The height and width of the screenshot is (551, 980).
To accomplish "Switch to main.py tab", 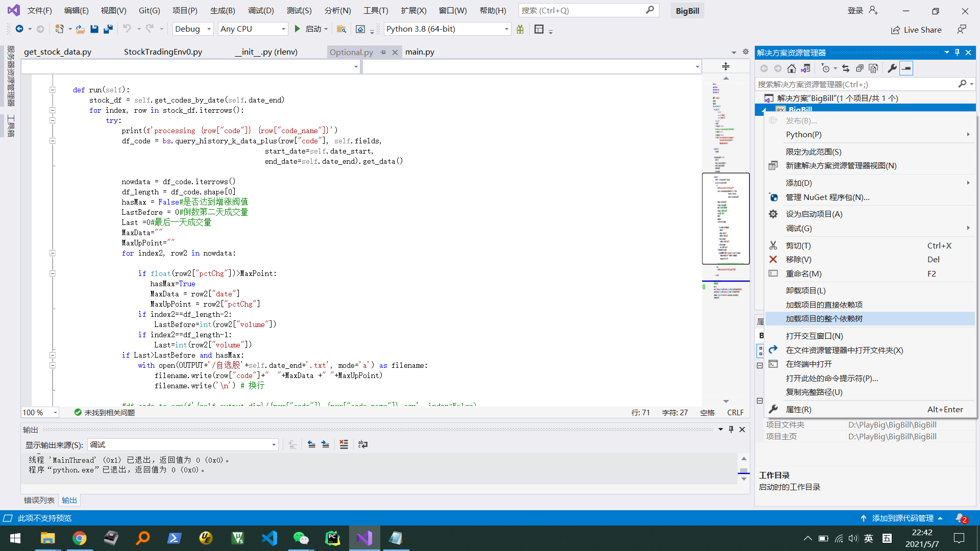I will pos(420,52).
